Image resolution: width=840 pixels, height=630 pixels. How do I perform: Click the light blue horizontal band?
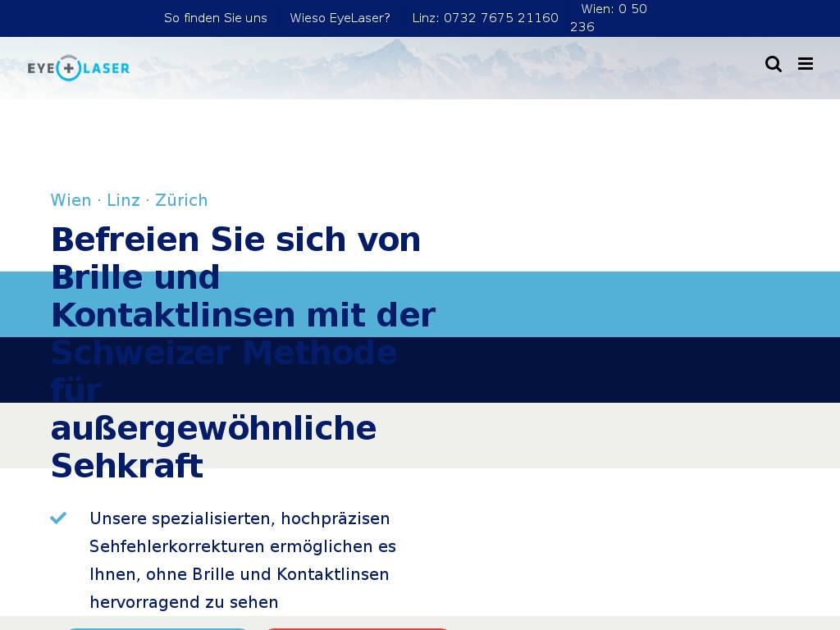tap(640, 304)
